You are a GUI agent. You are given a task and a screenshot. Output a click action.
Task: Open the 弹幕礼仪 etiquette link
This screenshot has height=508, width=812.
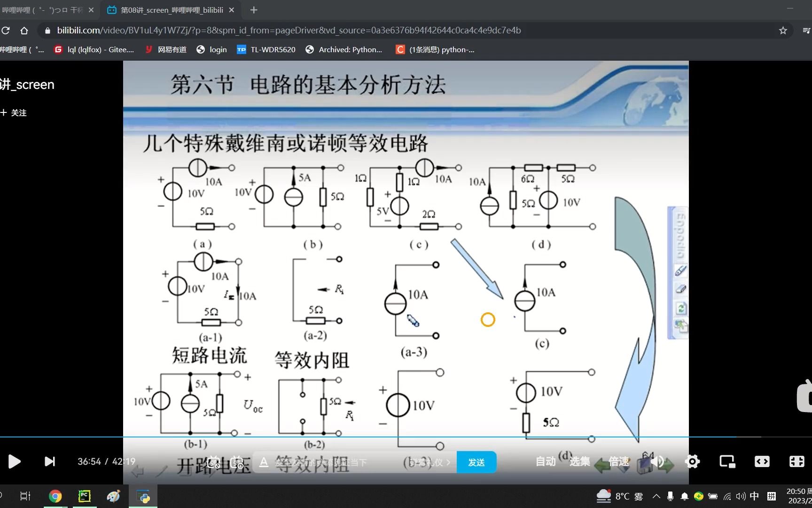pyautogui.click(x=429, y=462)
